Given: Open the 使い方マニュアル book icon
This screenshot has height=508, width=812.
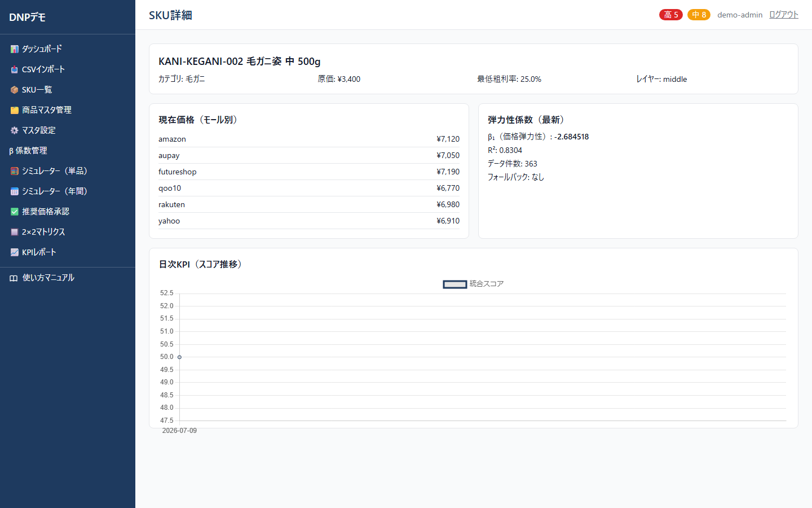Looking at the screenshot, I should point(14,278).
